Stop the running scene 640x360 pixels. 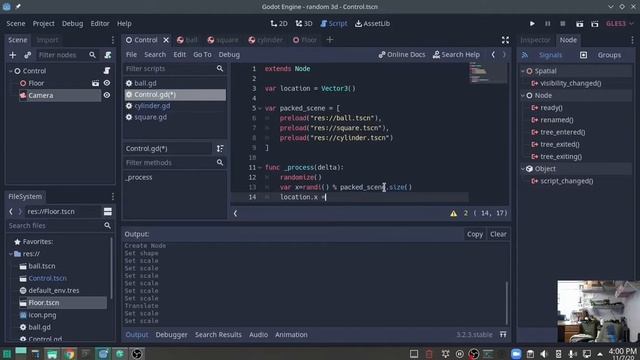tap(562, 24)
